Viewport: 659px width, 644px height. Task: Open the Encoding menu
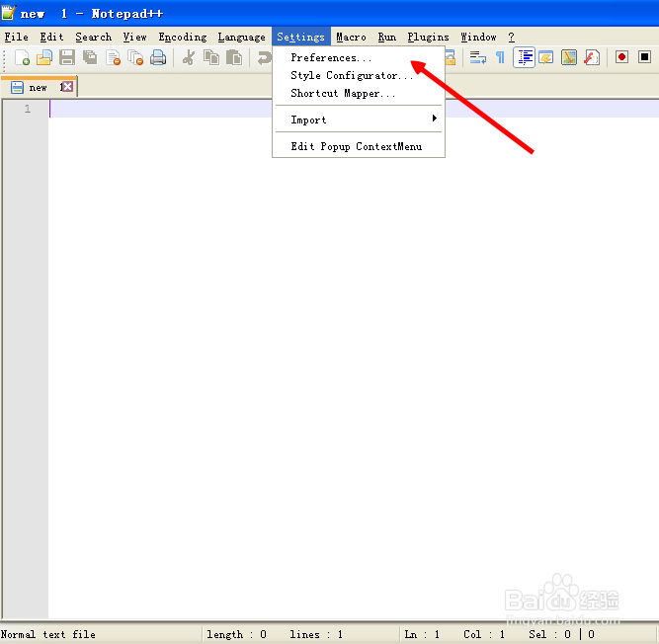click(x=183, y=37)
